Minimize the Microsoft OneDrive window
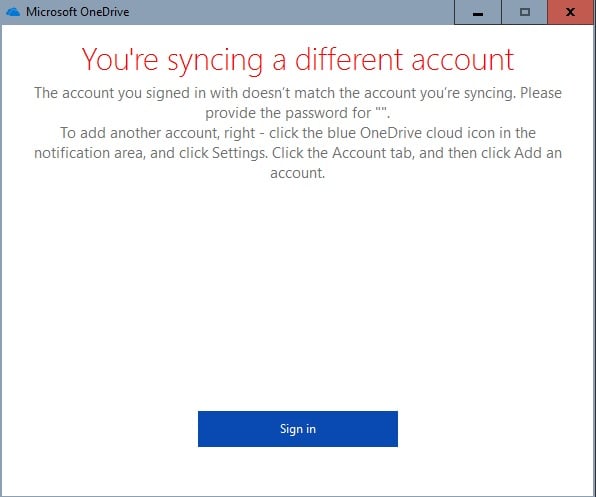This screenshot has height=497, width=596. [478, 12]
